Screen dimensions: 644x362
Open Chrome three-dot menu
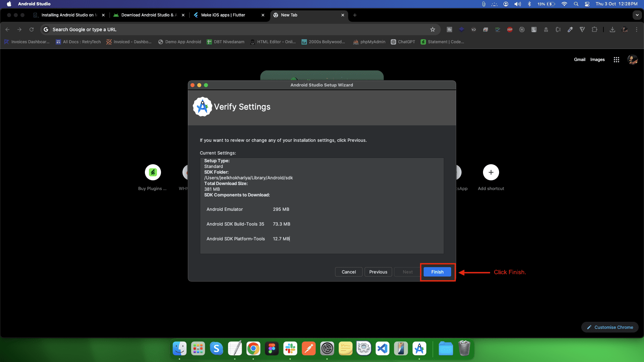coord(637,29)
